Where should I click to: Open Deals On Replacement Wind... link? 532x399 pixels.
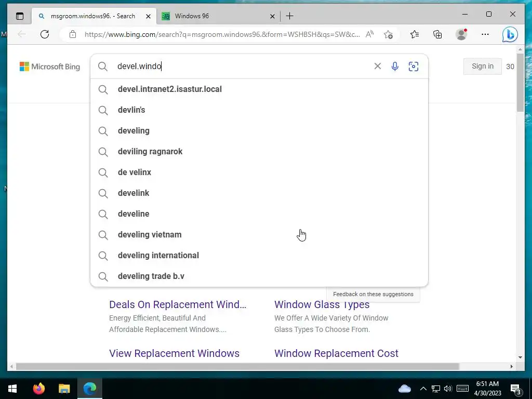(178, 304)
